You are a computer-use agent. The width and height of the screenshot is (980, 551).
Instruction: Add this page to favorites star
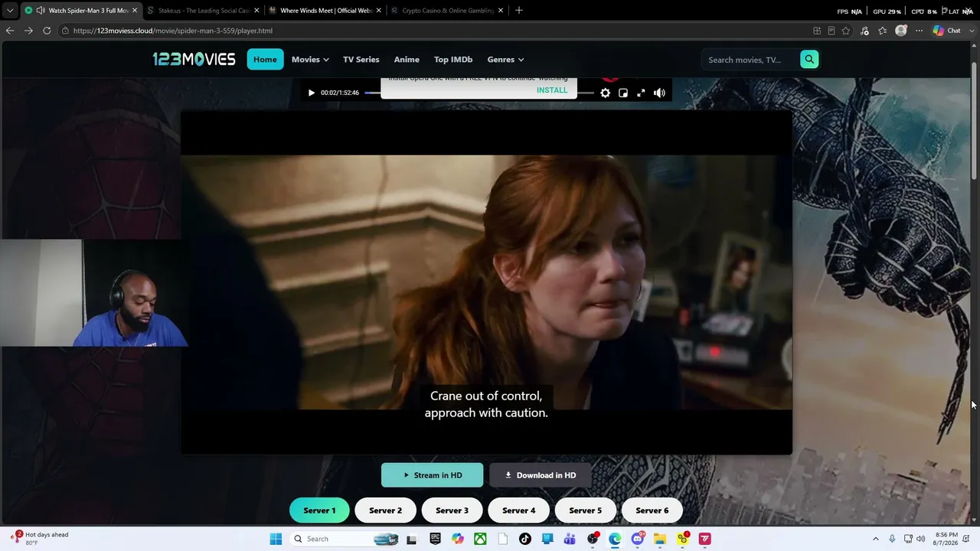click(846, 31)
